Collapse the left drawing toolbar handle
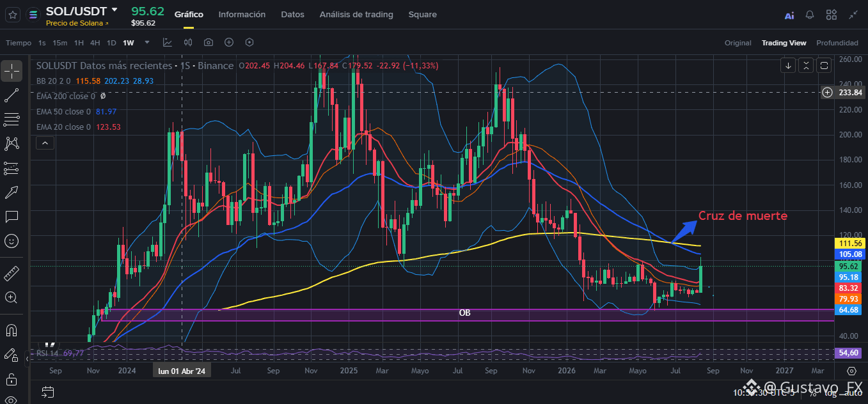Viewport: 868px width, 404px height. tap(27, 359)
